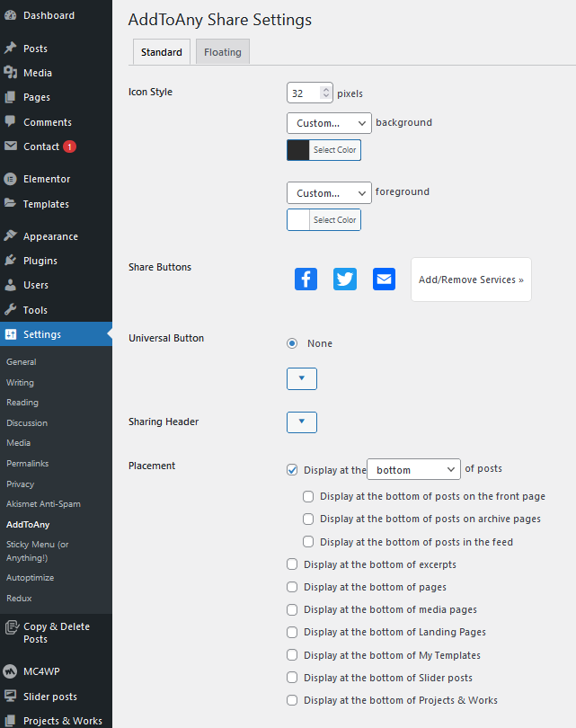This screenshot has height=728, width=576.
Task: Uncheck Display at the bottom of posts
Action: point(292,469)
